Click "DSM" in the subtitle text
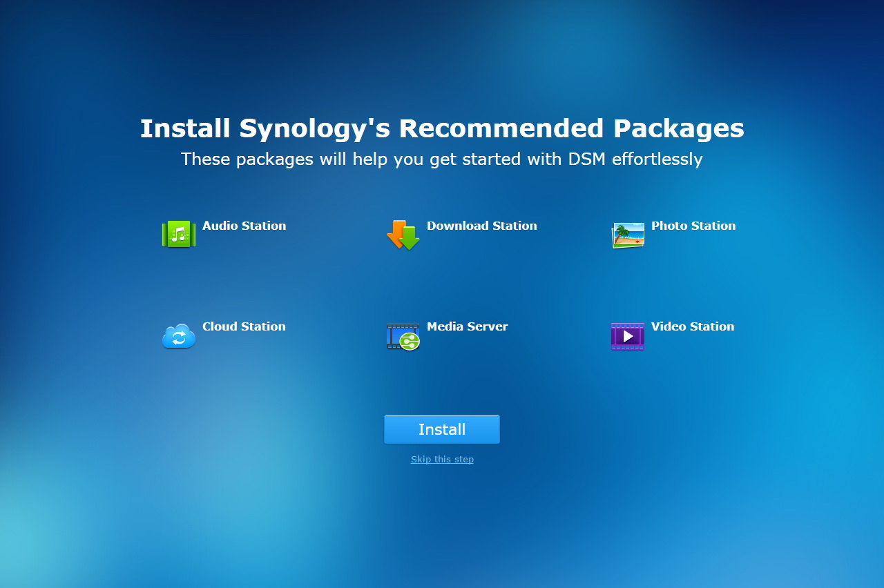Image resolution: width=884 pixels, height=588 pixels. (586, 159)
